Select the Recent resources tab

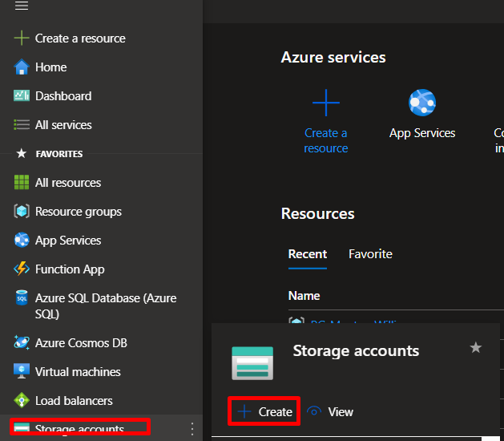point(308,254)
